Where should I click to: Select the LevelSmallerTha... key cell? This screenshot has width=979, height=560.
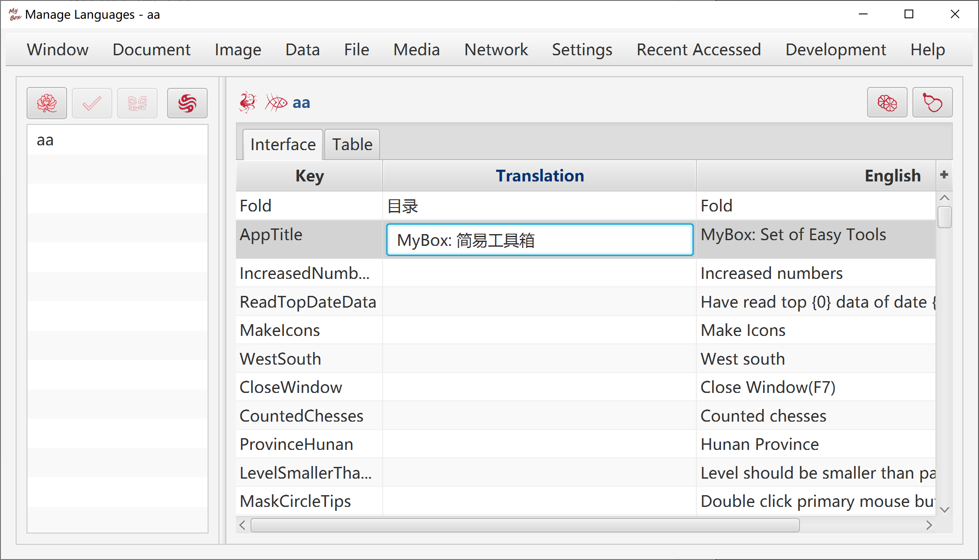[x=310, y=473]
